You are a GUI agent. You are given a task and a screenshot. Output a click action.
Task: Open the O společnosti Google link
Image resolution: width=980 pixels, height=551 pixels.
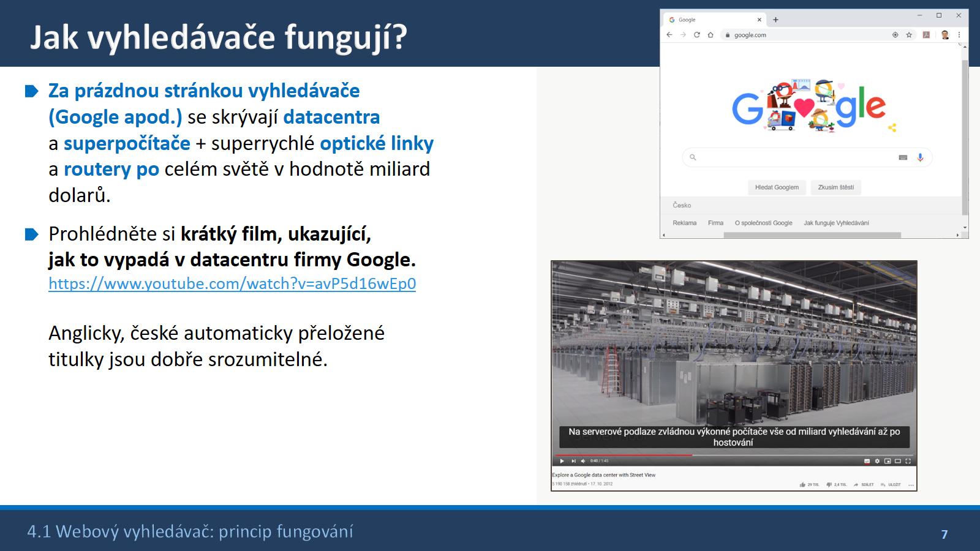click(x=763, y=223)
